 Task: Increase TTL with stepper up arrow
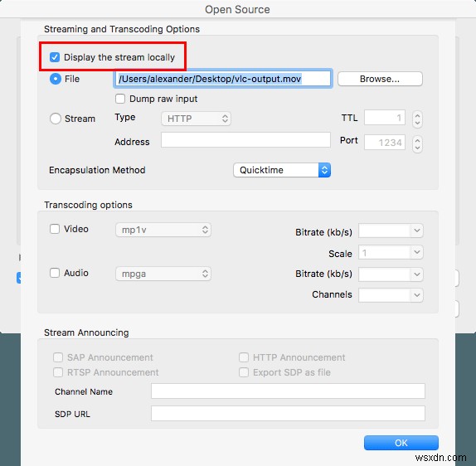417,115
